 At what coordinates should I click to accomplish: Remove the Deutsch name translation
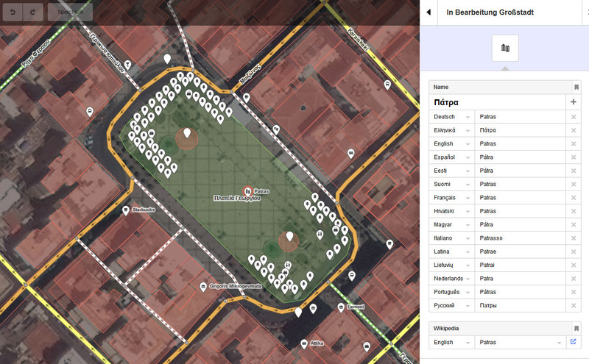coord(574,117)
